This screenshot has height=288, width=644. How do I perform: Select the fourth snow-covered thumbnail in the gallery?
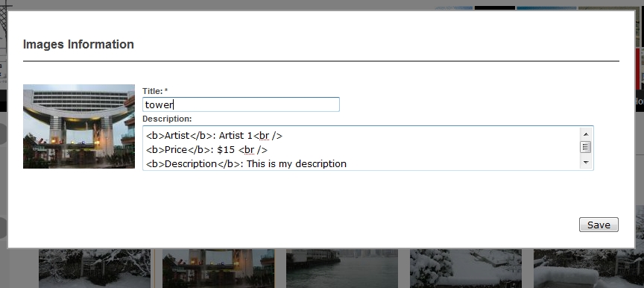coord(465,269)
